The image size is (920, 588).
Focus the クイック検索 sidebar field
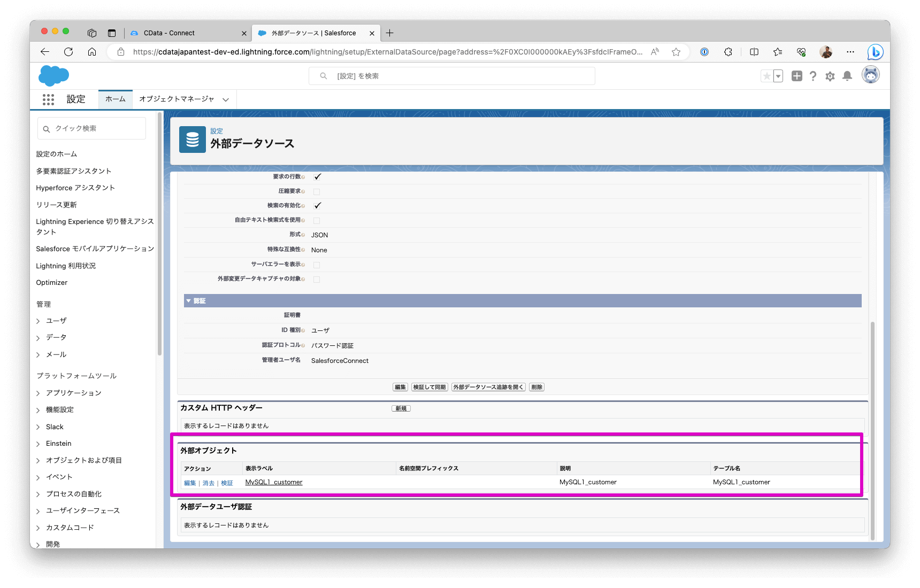91,128
